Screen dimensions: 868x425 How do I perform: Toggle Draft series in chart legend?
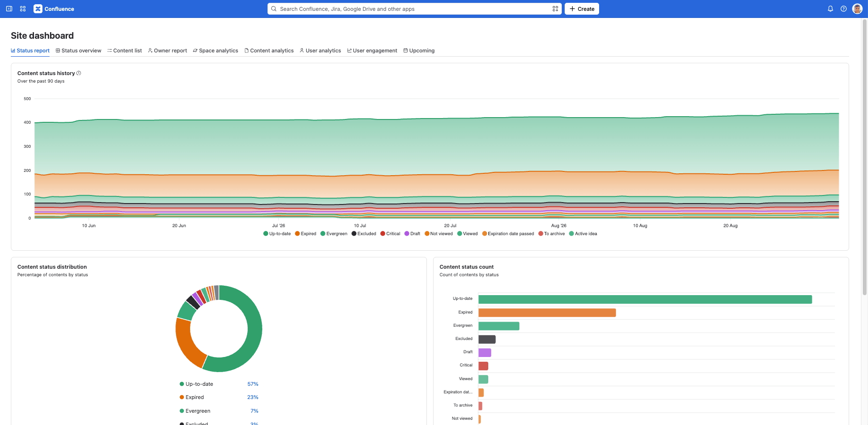[x=412, y=234]
